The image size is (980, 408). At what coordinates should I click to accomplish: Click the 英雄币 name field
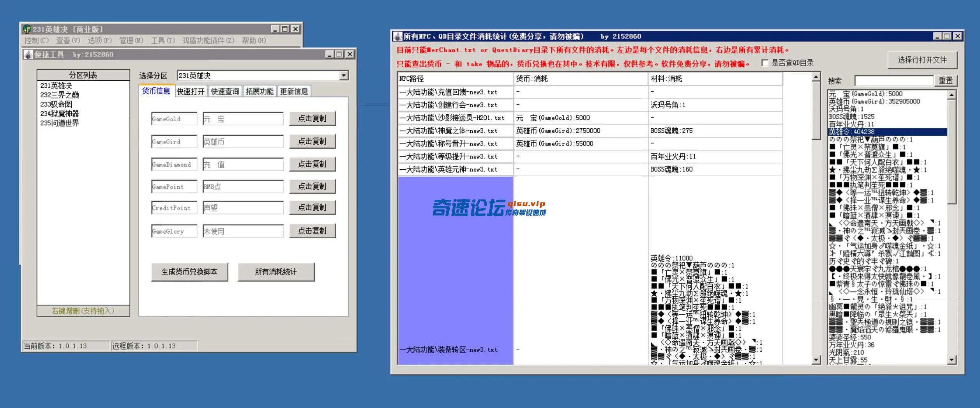(x=243, y=142)
